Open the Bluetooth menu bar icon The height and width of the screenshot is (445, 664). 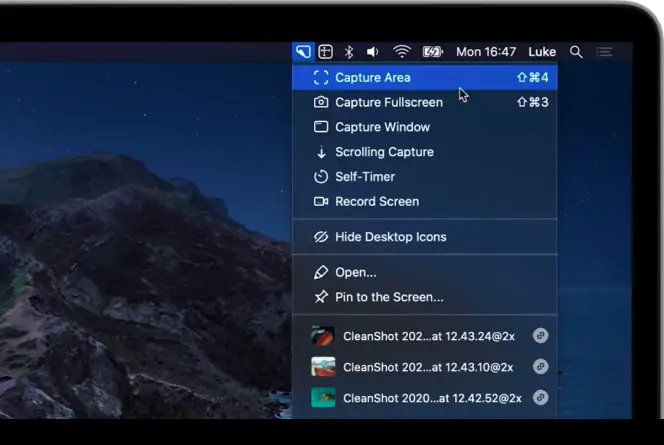pyautogui.click(x=349, y=52)
